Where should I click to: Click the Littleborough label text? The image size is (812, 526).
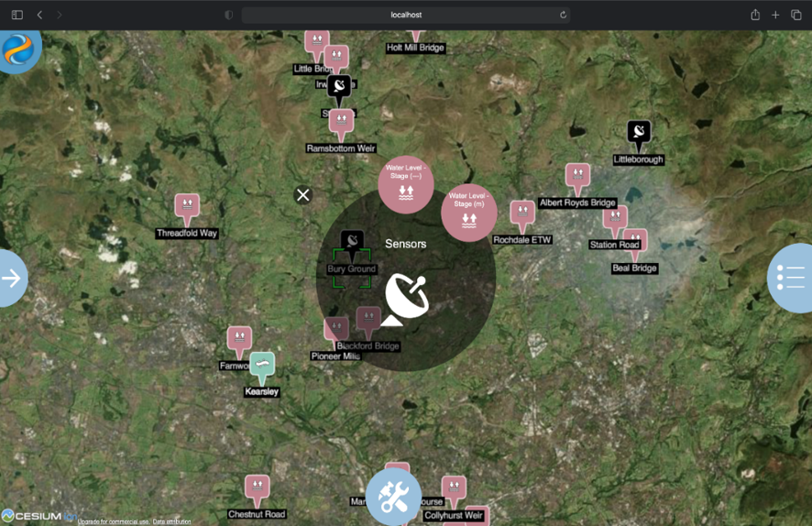click(x=639, y=160)
